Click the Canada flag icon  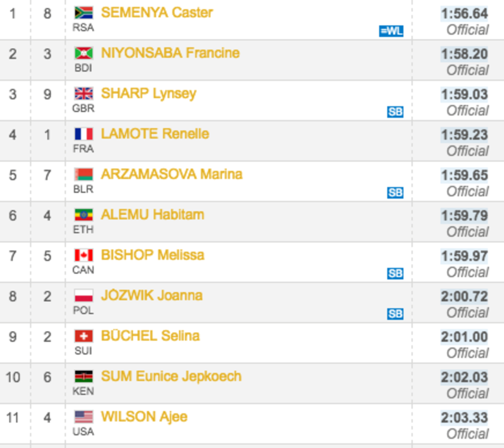pos(84,255)
